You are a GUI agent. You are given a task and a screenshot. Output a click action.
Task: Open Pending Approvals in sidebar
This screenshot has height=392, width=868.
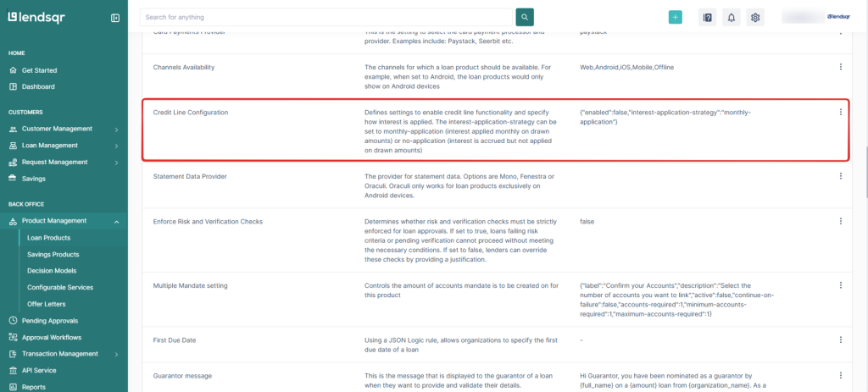click(x=50, y=321)
